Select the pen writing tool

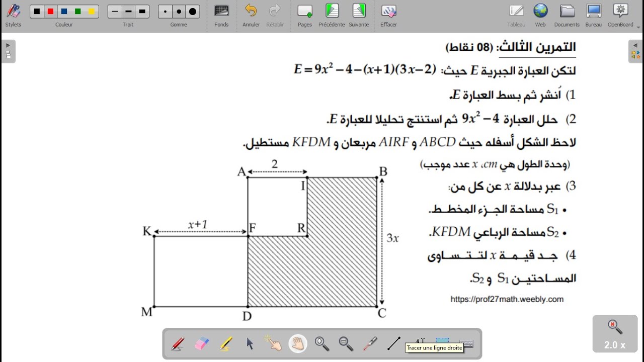pyautogui.click(x=178, y=343)
